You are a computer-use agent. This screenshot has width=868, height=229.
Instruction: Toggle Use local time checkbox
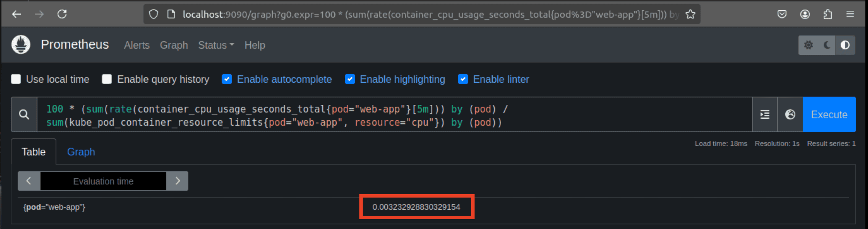[16, 79]
